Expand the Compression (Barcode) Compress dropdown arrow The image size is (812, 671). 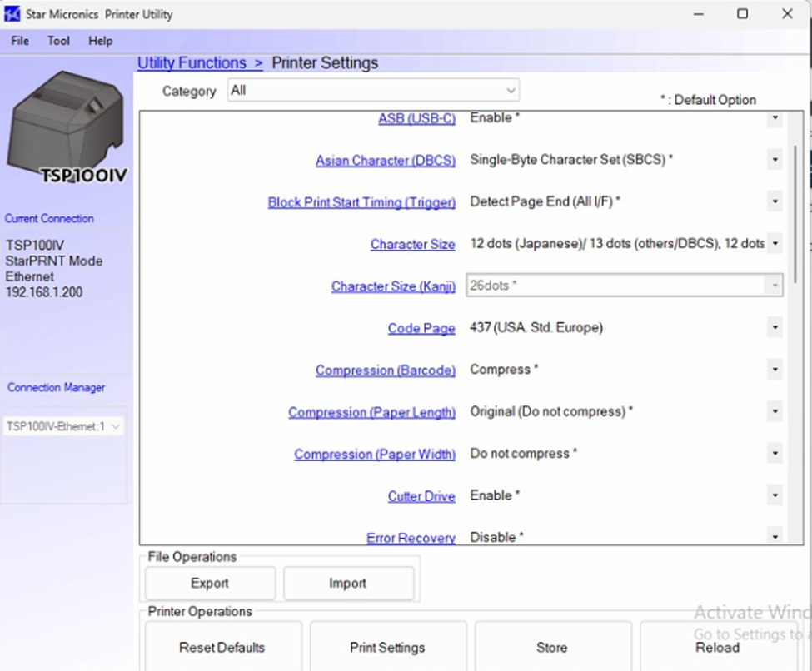point(775,369)
